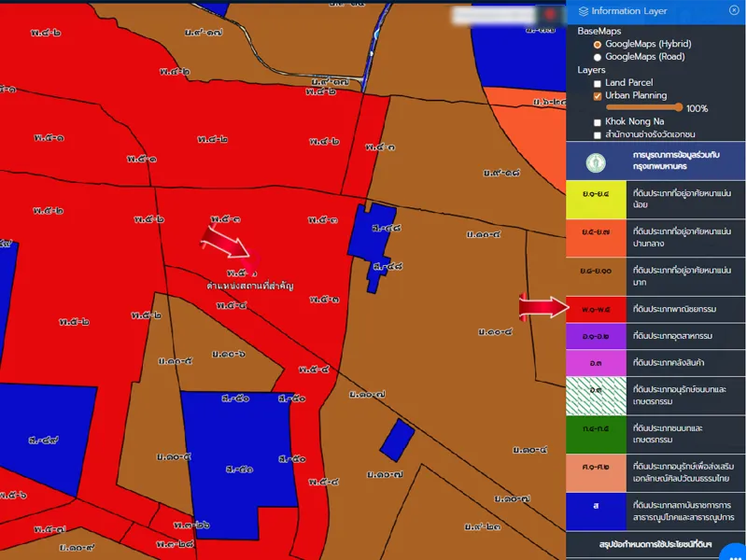Open the blue floating button at bottom right

point(734,552)
